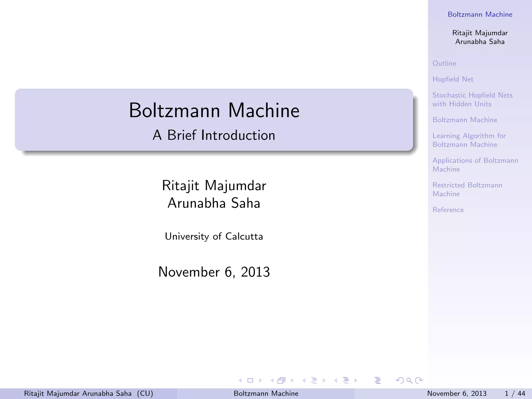Viewport: 532px width, 399px height.
Task: Jump to Hopfield Net section
Action: pos(453,79)
